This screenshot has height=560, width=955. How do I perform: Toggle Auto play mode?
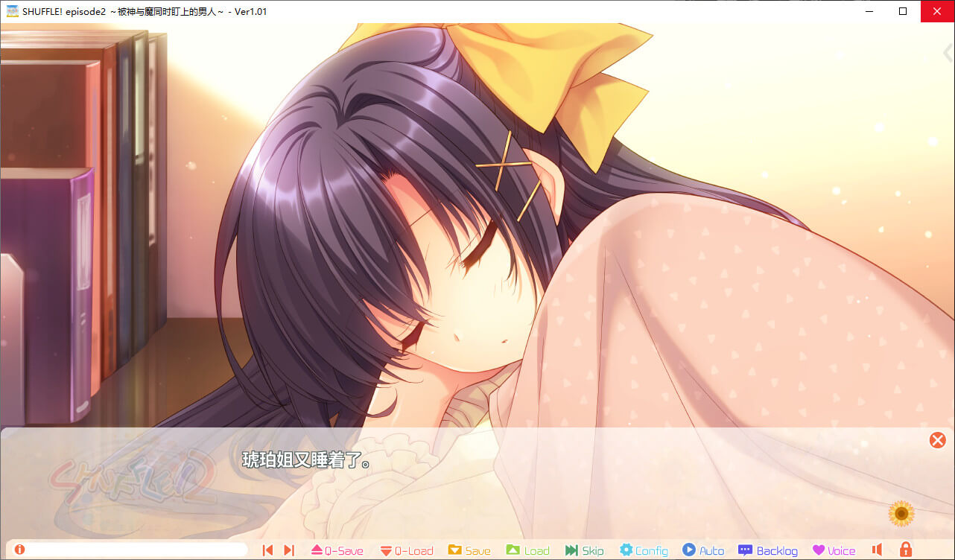703,550
